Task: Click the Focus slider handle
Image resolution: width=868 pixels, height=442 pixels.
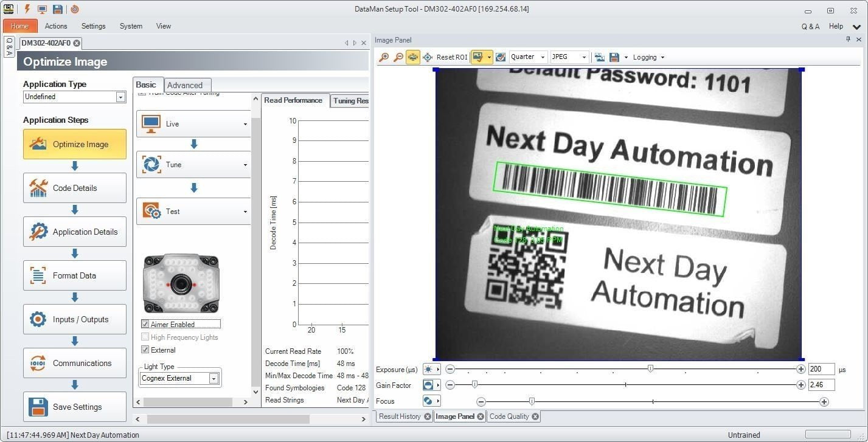Action: (x=532, y=401)
